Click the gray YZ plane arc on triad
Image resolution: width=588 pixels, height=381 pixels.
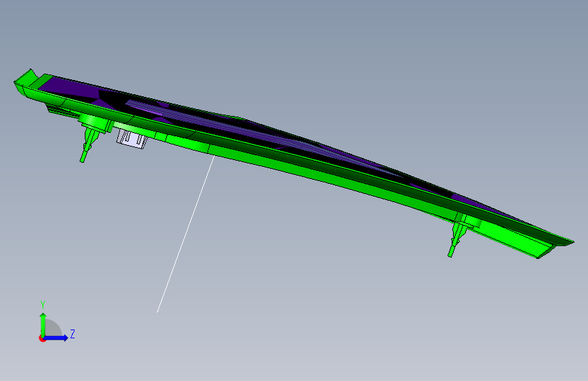click(54, 327)
